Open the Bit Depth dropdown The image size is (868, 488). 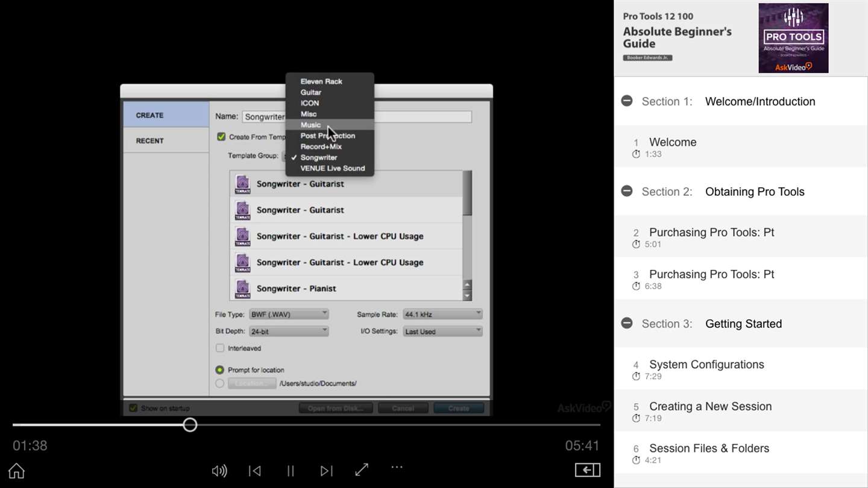[289, 331]
